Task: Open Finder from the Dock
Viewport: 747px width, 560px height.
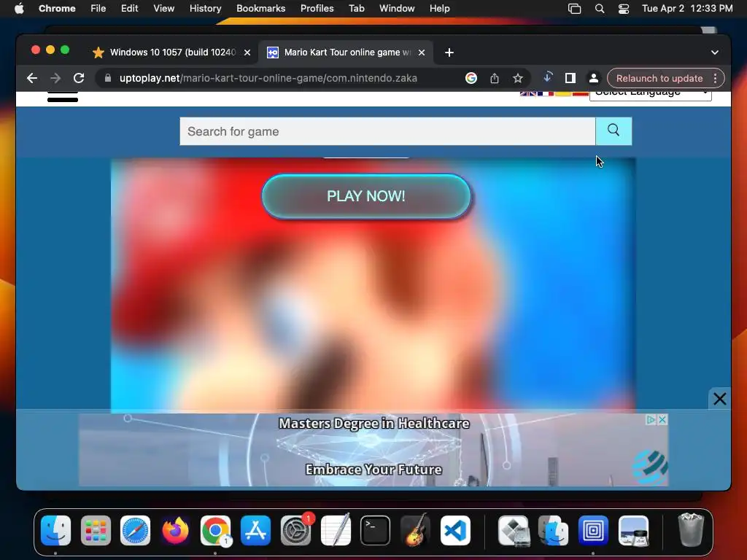Action: point(55,531)
